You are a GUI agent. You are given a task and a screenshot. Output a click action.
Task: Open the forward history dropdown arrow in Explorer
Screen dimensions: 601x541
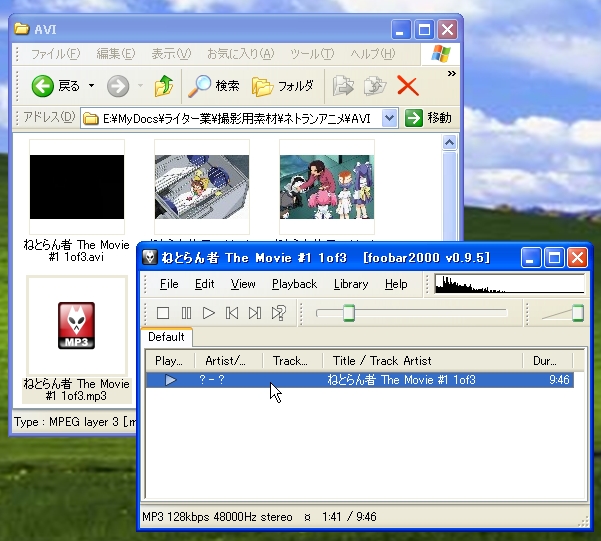(140, 86)
